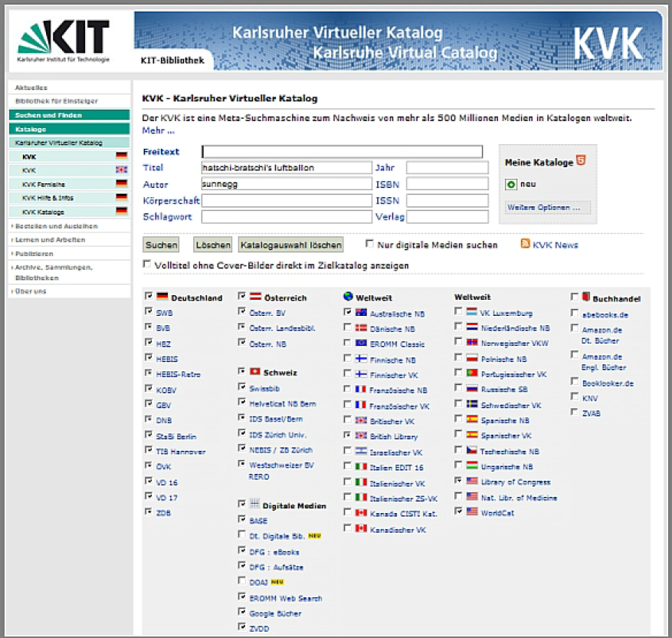The image size is (672, 638).
Task: Click the UK flag beside KVK in sidebar
Action: (121, 170)
